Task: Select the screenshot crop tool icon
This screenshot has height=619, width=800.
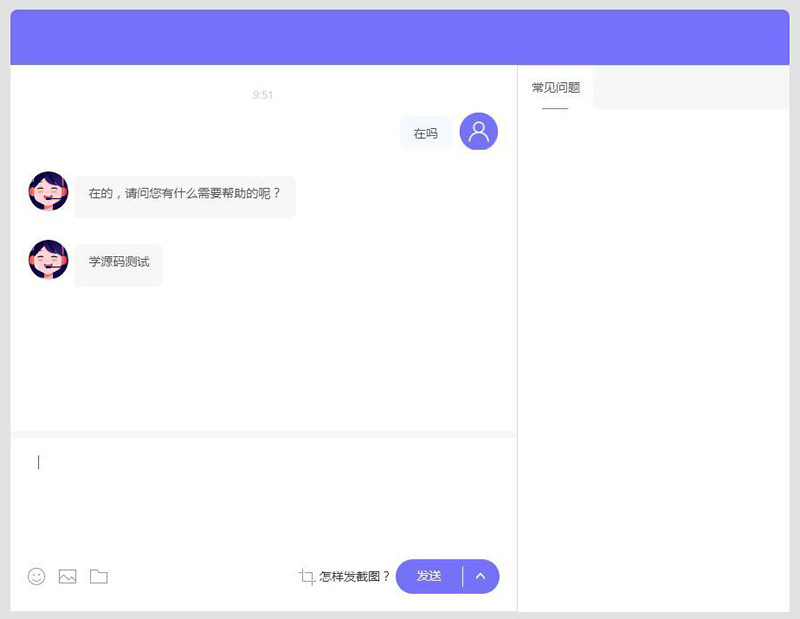Action: tap(306, 576)
